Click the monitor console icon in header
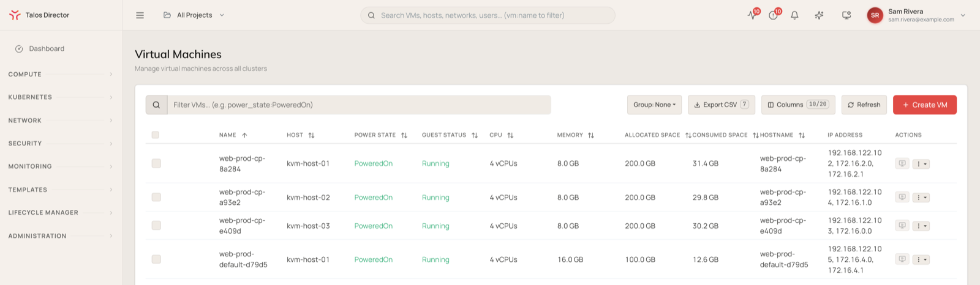Viewport: 980px width, 285px height. (x=846, y=15)
